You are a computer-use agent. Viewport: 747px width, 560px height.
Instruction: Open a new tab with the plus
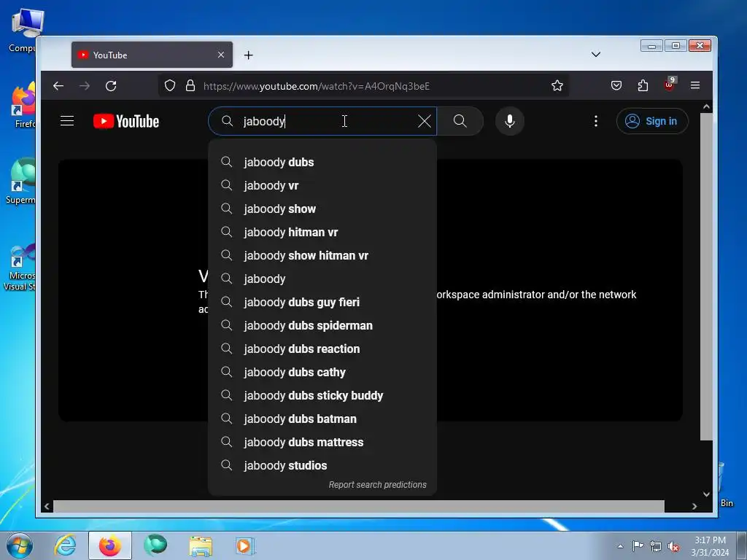(x=248, y=55)
